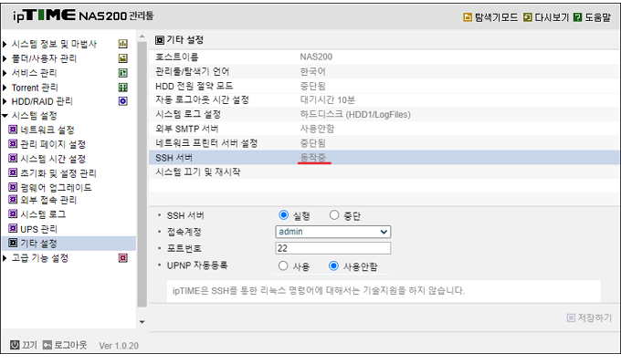
Task: Click the 끄기 power icon at bottom
Action: (15, 345)
